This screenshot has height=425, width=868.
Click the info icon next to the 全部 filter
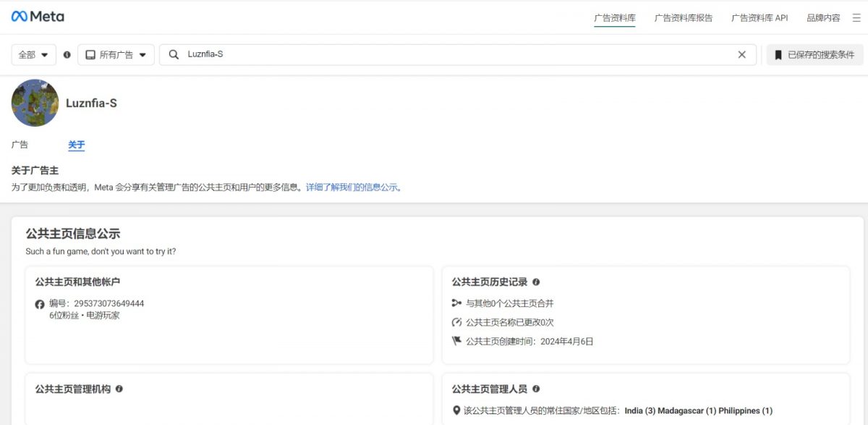pos(66,54)
